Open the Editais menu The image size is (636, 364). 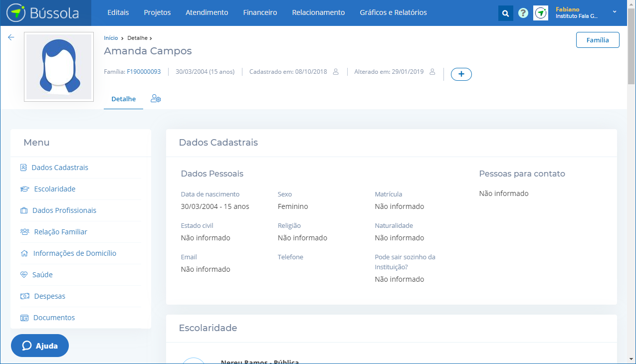[x=118, y=12]
